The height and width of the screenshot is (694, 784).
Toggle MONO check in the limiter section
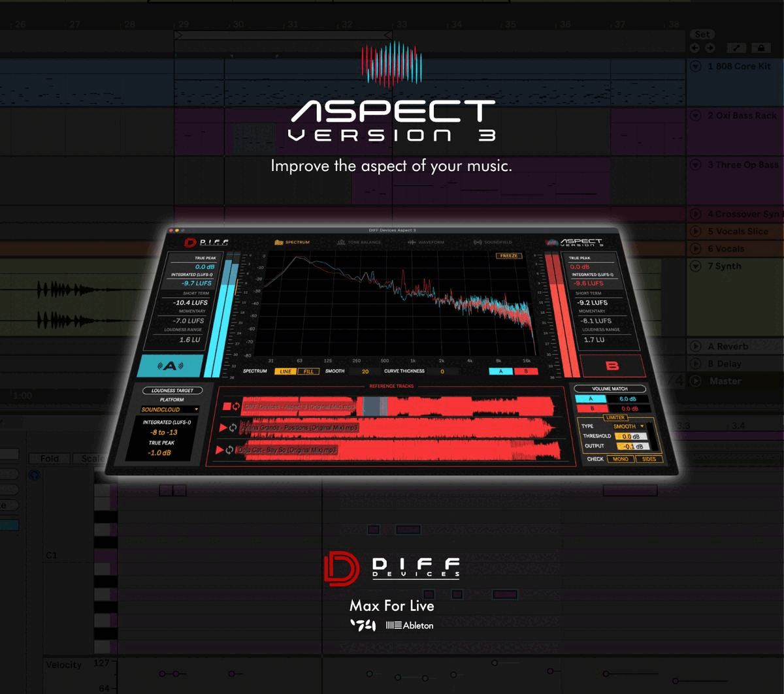620,459
